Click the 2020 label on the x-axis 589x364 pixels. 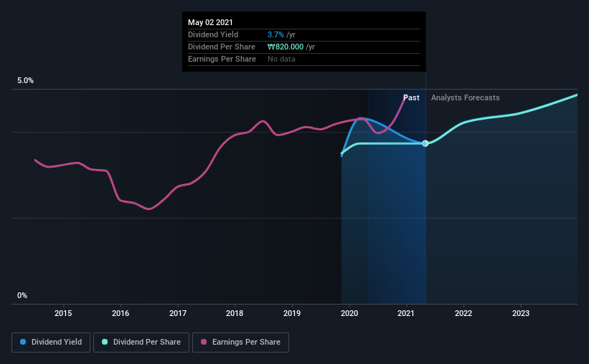[x=349, y=313]
